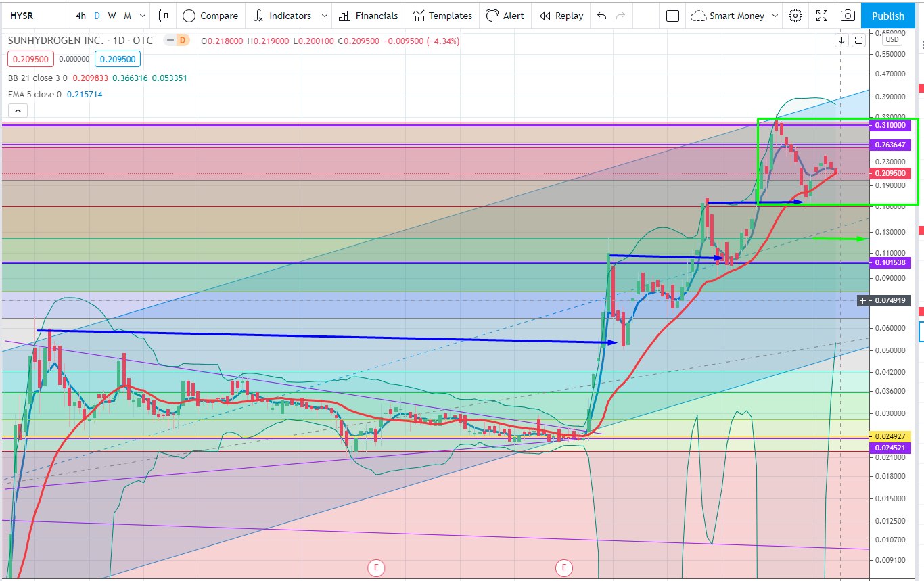924x581 pixels.
Task: Select the 4h timeframe
Action: point(80,16)
